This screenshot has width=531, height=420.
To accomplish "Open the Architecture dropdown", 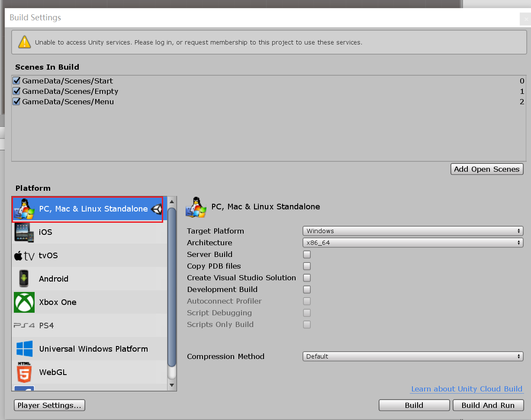I will tap(413, 243).
